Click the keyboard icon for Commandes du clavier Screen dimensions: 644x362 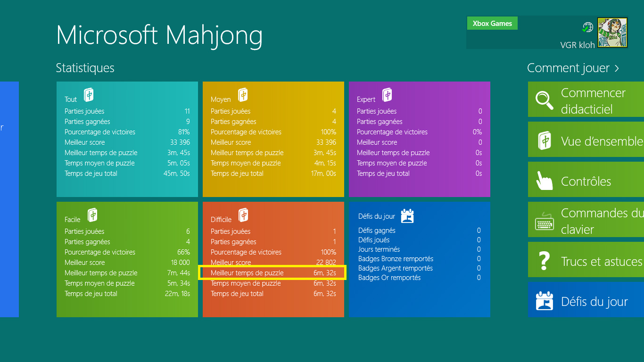[544, 221]
